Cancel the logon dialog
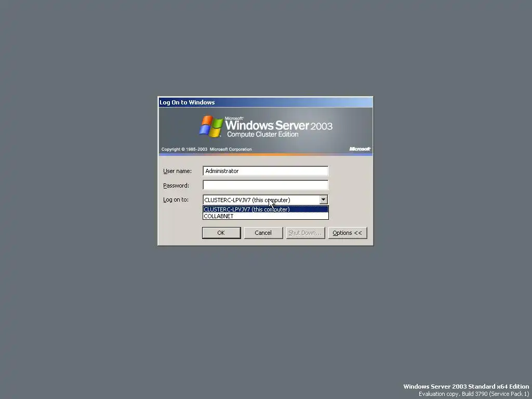Viewport: 532px width, 399px height. coord(263,233)
